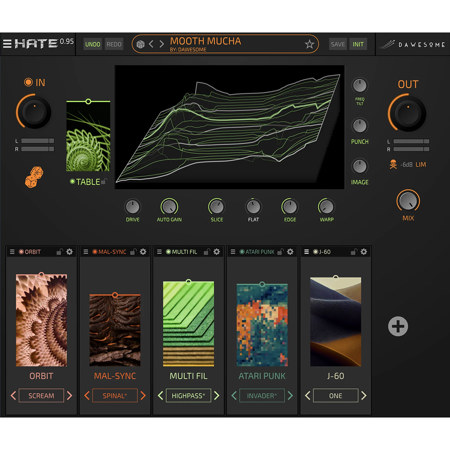Click the MOOTH MUCHA preset name
Image resolution: width=450 pixels, height=450 pixels.
[205, 41]
